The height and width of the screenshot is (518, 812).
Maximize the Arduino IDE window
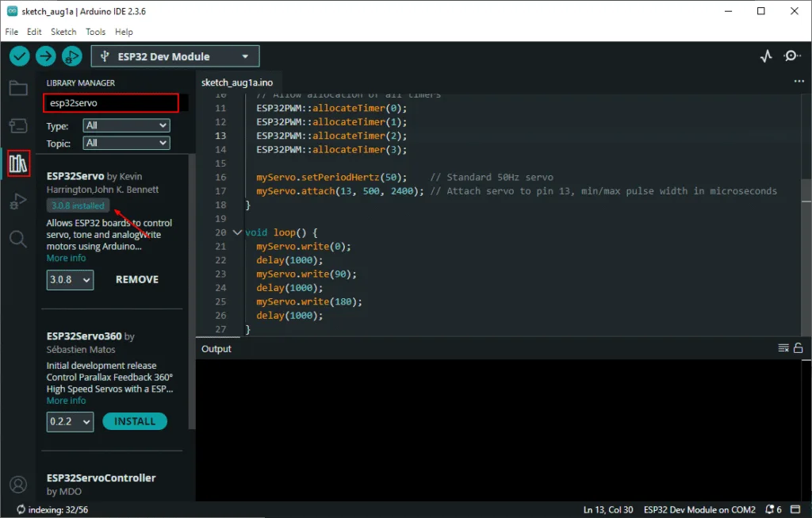(x=761, y=11)
